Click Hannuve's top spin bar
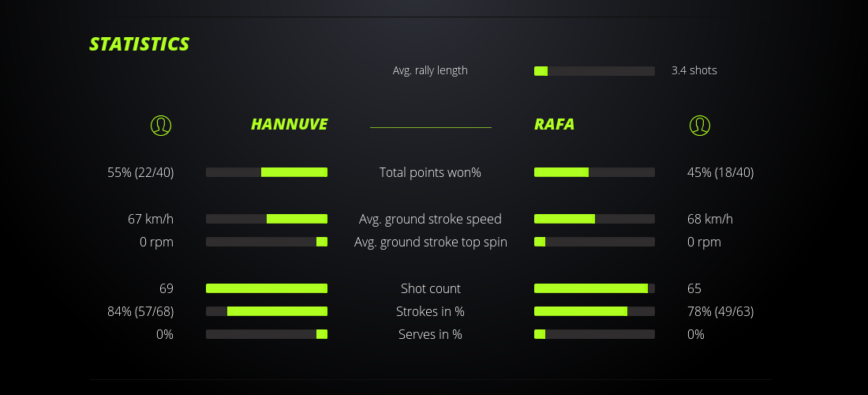868x395 pixels. coord(267,242)
